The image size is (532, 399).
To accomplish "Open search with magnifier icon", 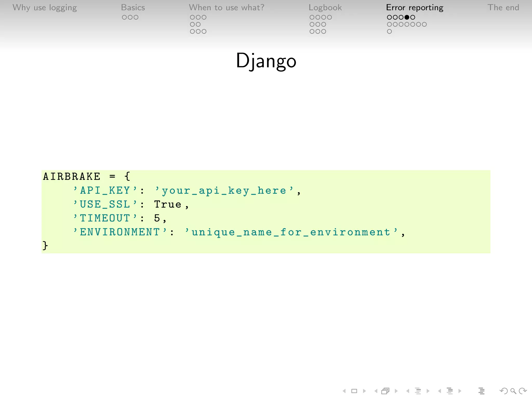I will (x=513, y=391).
